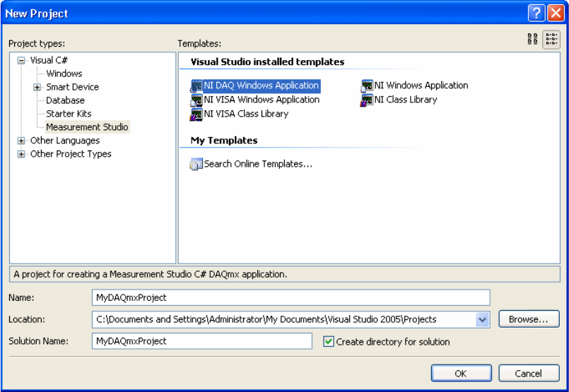Screen dimensions: 569x392
Task: Open the Location dropdown list
Action: (482, 320)
